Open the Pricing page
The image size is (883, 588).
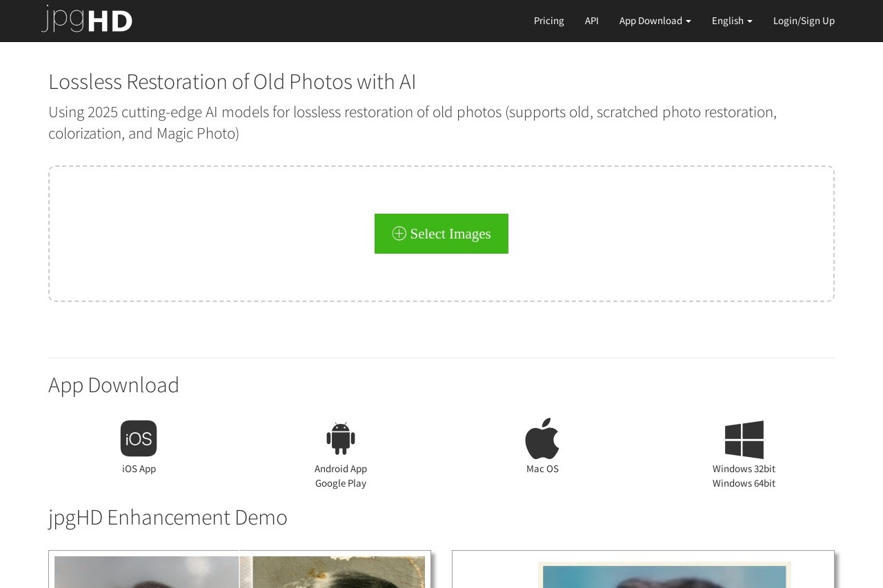pos(548,21)
